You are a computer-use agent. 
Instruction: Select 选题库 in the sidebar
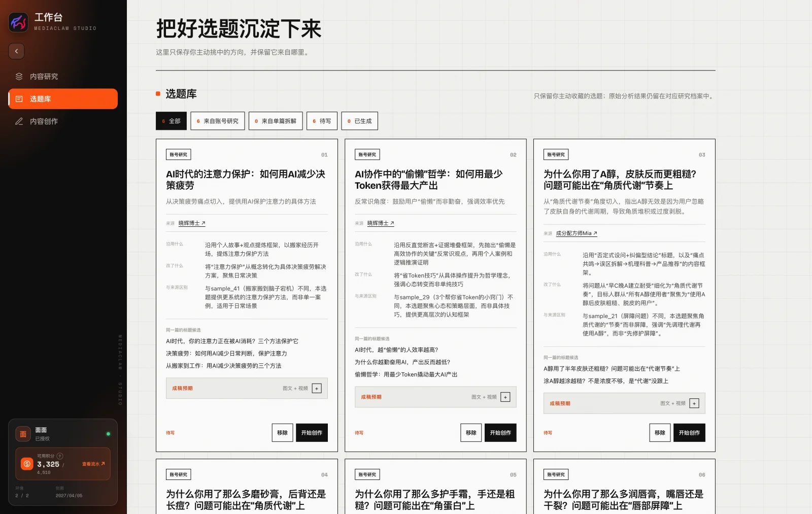[x=63, y=99]
